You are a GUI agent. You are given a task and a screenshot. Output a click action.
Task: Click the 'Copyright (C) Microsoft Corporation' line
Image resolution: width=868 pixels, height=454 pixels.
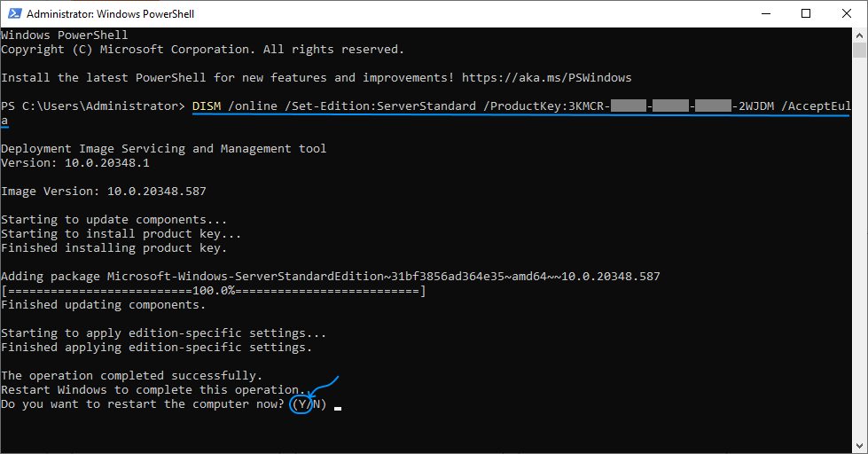coord(203,50)
